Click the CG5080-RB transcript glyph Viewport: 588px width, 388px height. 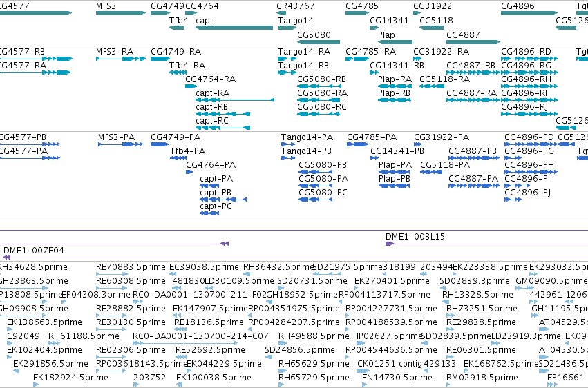[x=319, y=86]
